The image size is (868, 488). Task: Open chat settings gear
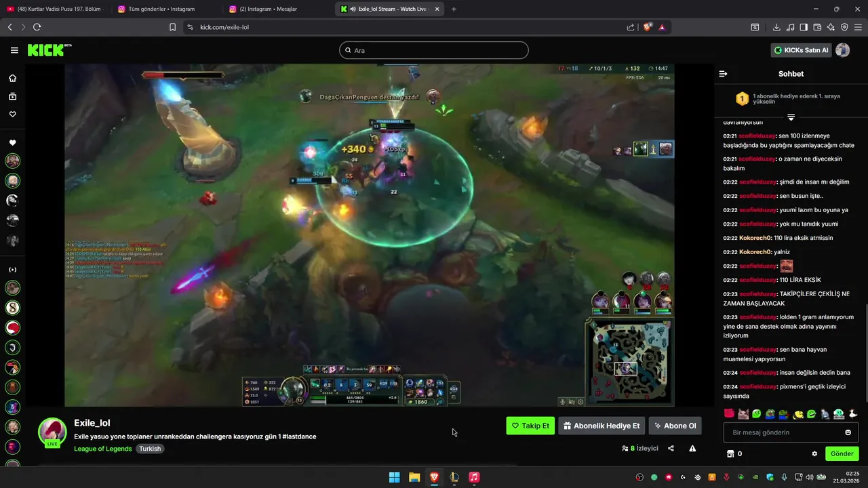814,453
